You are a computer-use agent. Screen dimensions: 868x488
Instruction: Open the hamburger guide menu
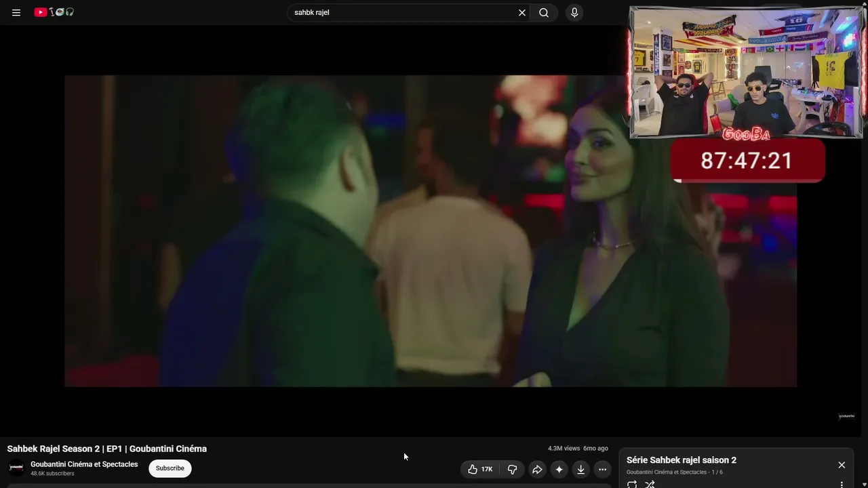[16, 12]
